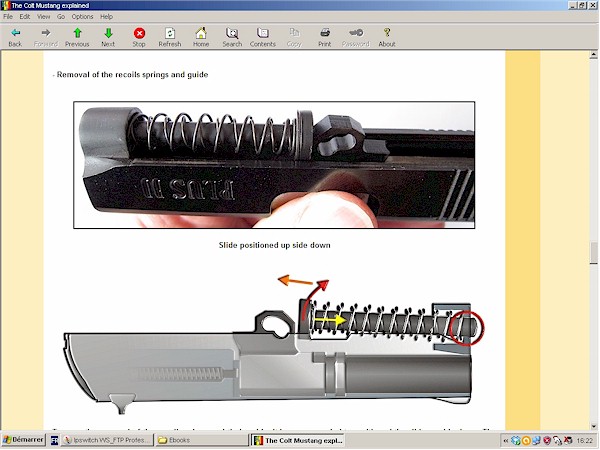Click the Previous green up arrow
Viewport: 600px width, 450px height.
[77, 37]
